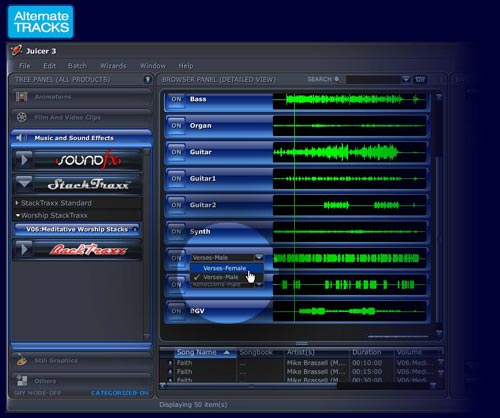This screenshot has width=500, height=418.
Task: Open the Batch menu
Action: click(77, 66)
